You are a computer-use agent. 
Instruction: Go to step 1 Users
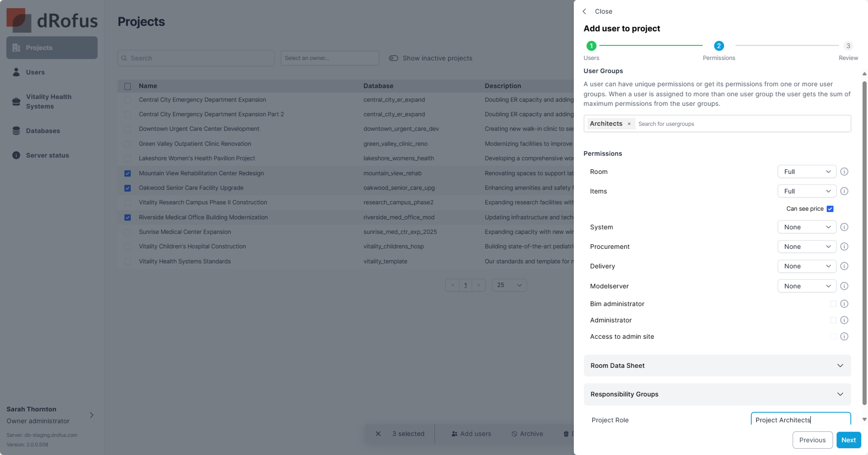click(591, 45)
